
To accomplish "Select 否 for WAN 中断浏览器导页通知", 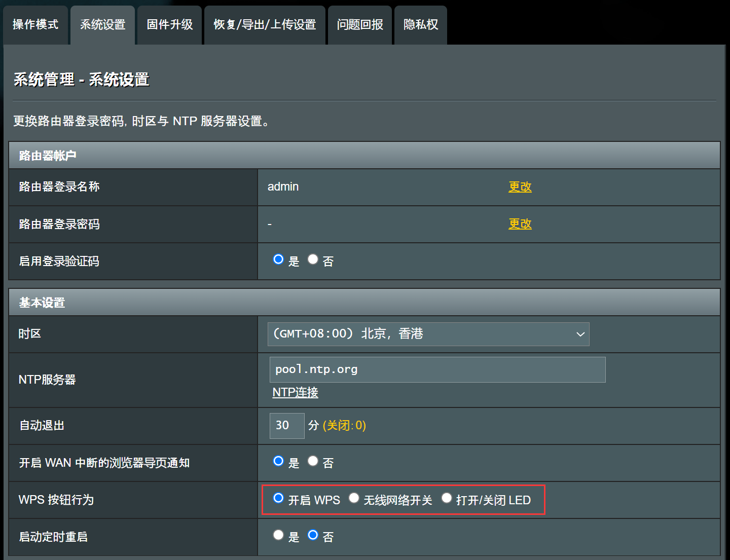I will [313, 461].
